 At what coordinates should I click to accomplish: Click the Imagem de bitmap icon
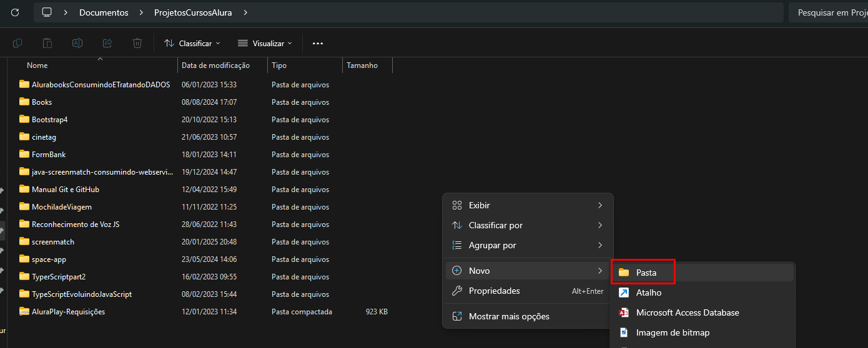(623, 332)
